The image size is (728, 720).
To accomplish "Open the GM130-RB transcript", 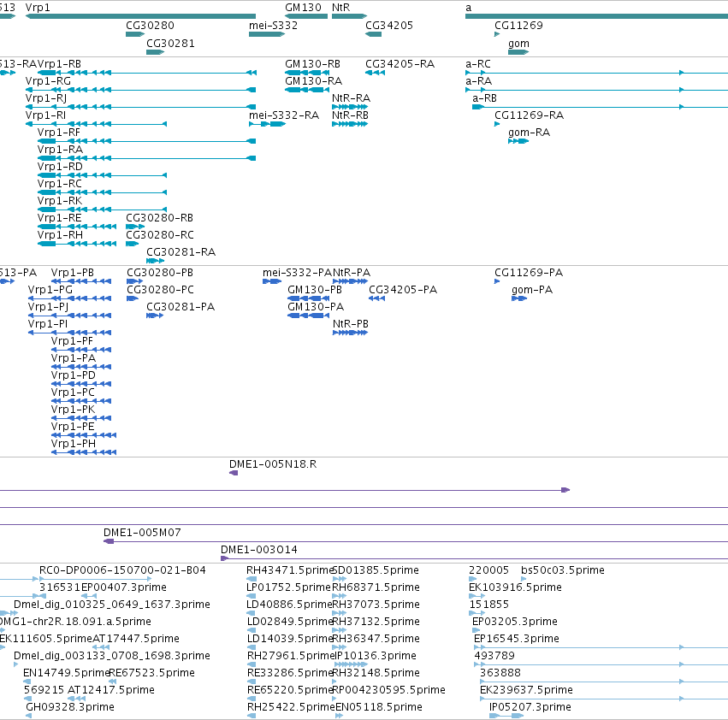I will tap(307, 73).
